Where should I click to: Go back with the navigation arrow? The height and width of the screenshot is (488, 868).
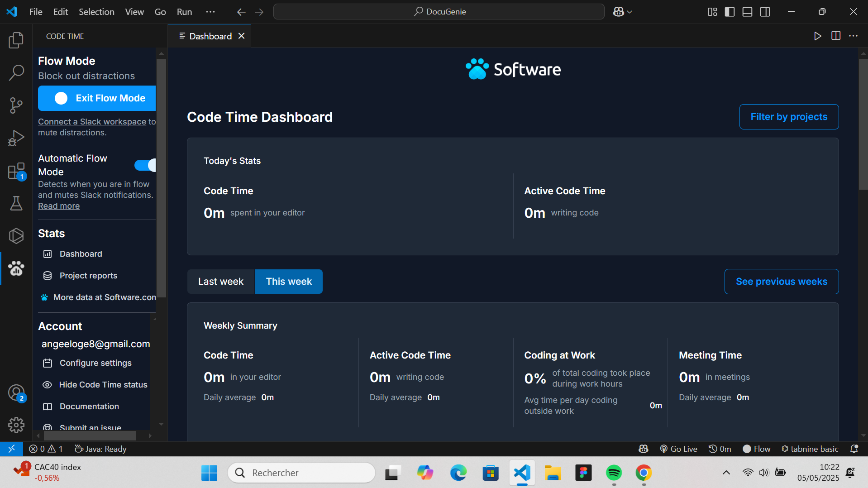coord(241,12)
